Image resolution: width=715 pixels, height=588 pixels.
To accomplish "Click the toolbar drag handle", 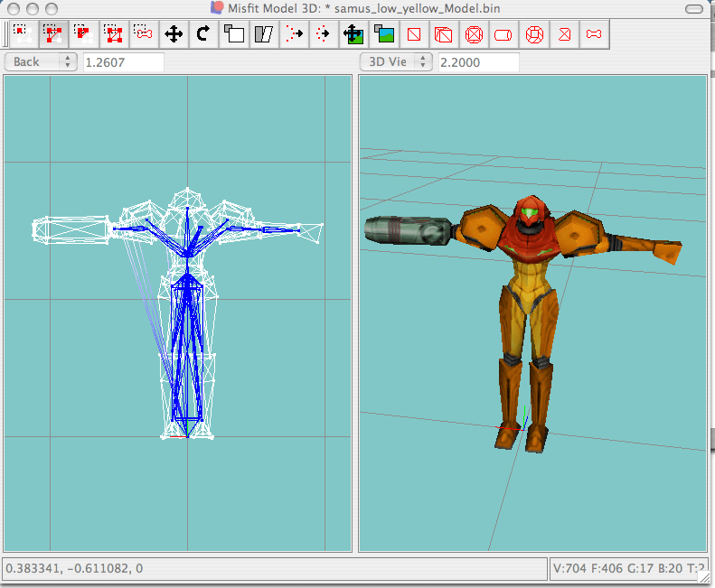I will click(5, 33).
